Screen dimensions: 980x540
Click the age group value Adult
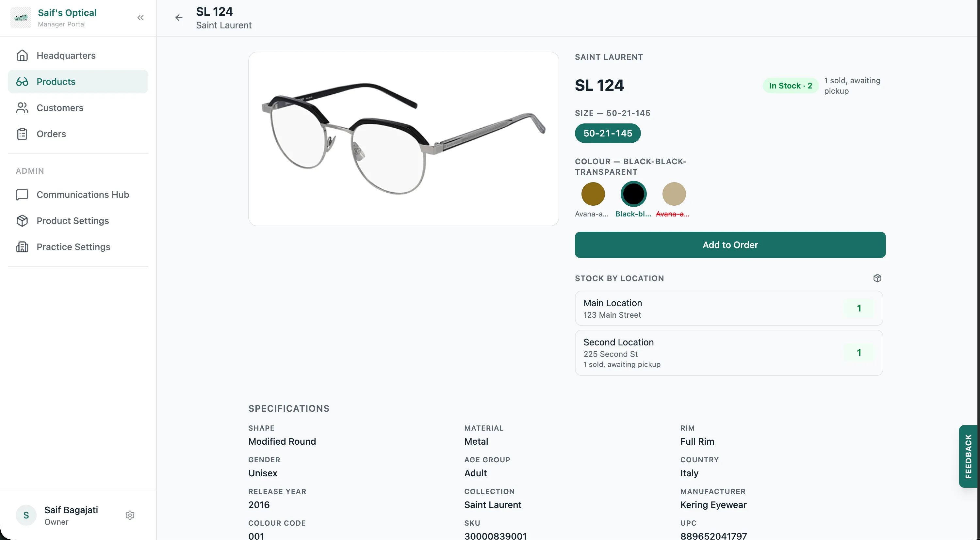click(475, 473)
